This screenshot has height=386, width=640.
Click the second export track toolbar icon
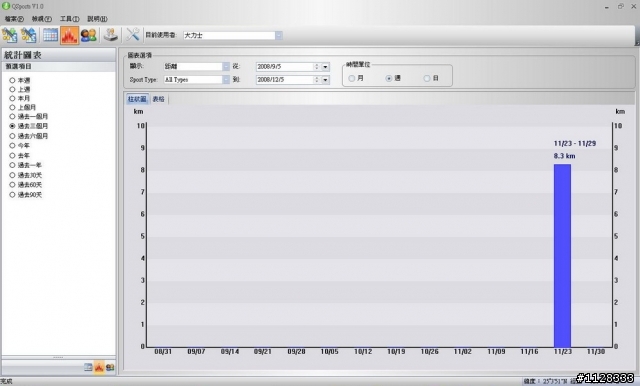pos(29,35)
